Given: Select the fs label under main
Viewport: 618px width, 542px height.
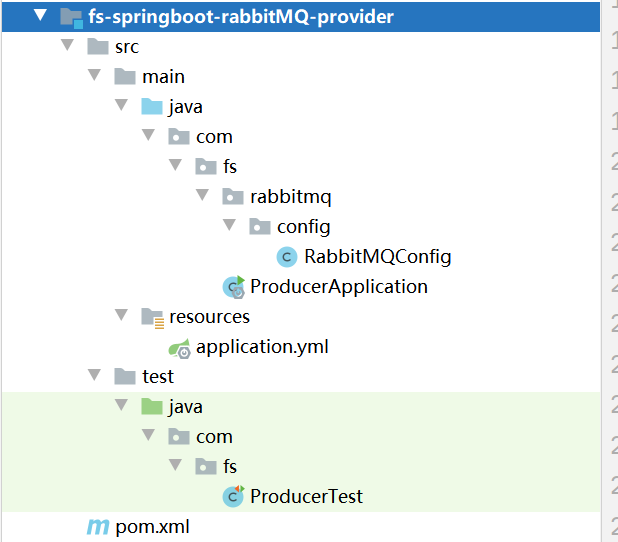Looking at the screenshot, I should pyautogui.click(x=230, y=166).
